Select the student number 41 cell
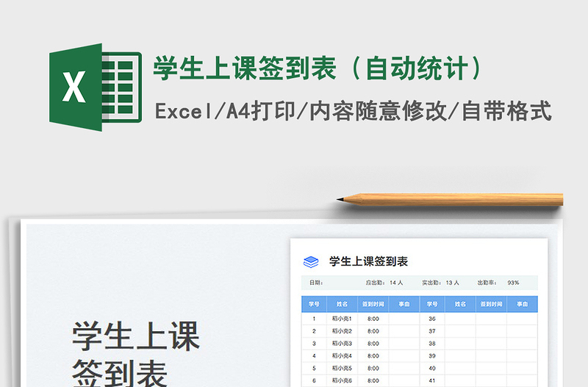 [432, 380]
